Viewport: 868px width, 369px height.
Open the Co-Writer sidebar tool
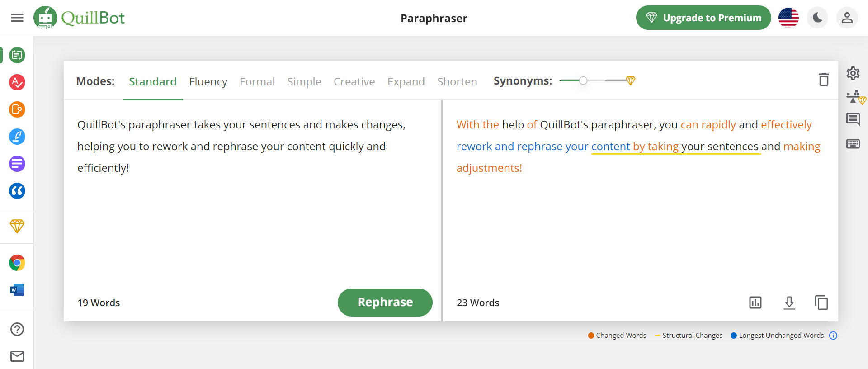17,137
